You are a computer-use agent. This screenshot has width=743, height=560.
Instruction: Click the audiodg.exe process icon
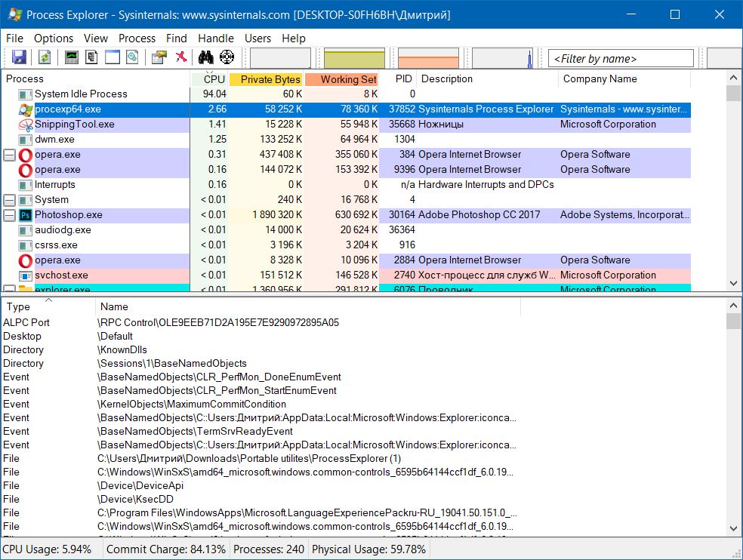pos(25,230)
